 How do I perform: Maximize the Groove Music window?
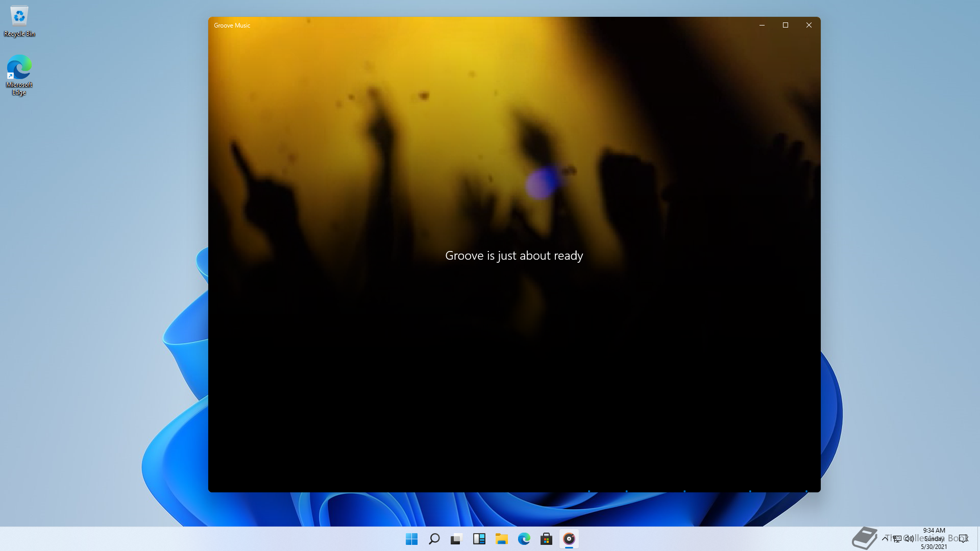[785, 25]
